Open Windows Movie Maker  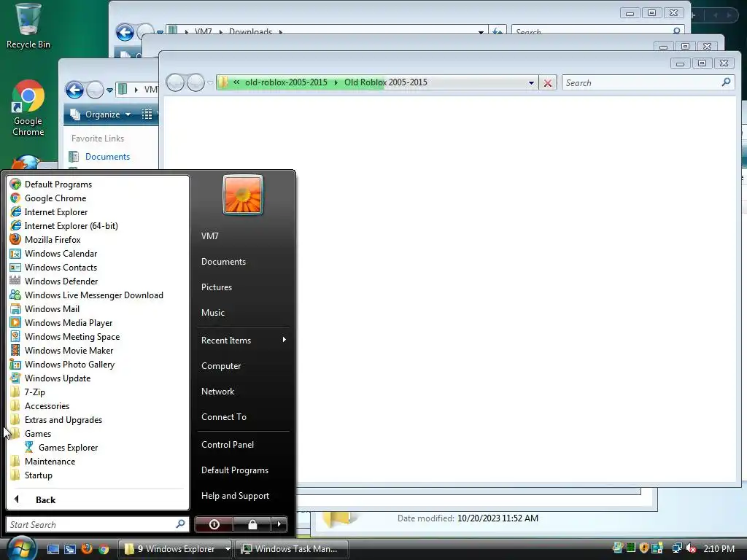[69, 350]
